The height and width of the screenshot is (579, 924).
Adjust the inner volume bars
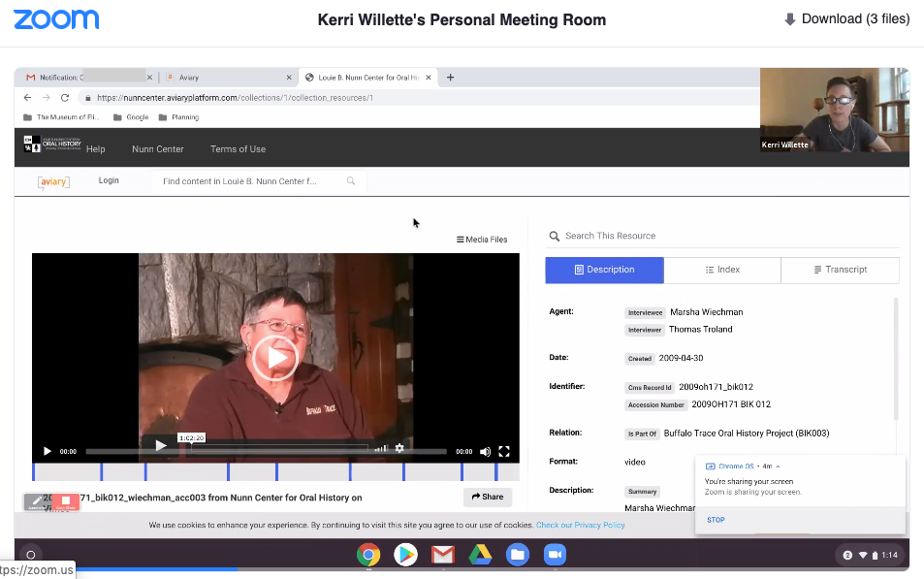(x=381, y=448)
